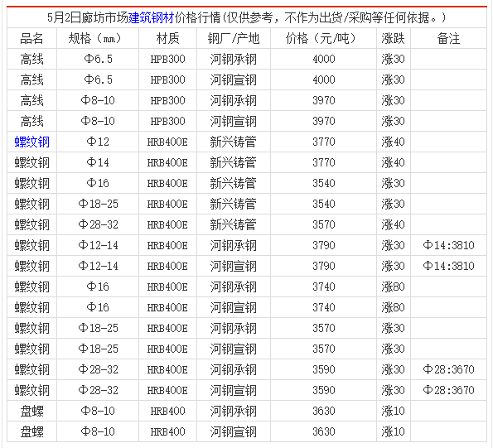
Task: Click the 钢厂/产地 header cell
Action: 234,38
